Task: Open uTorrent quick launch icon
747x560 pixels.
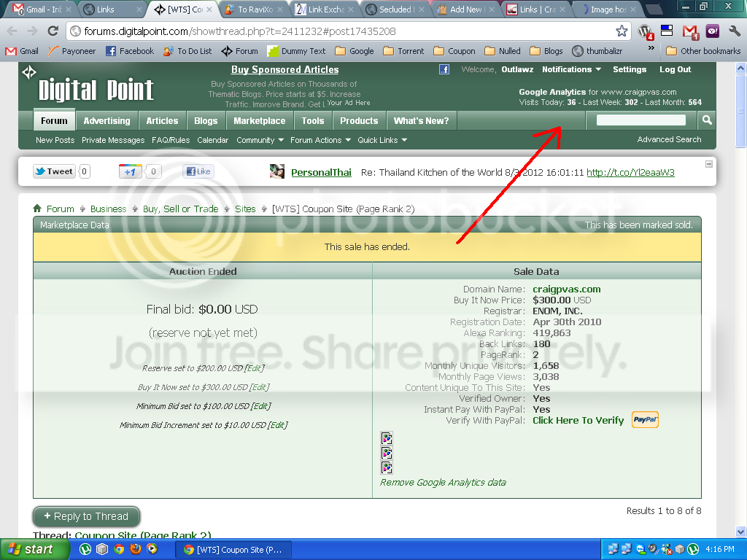Action: click(x=85, y=549)
